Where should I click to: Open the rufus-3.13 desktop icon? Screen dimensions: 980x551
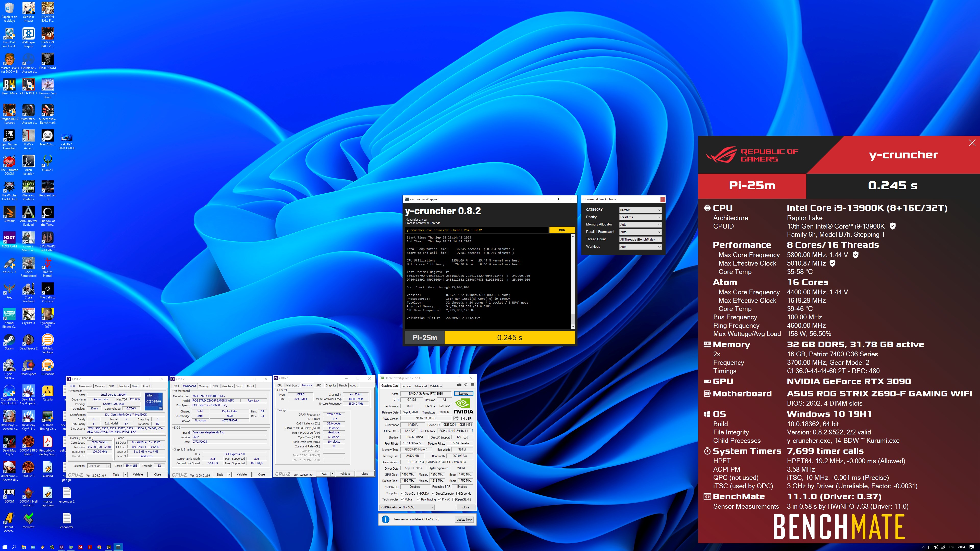tap(9, 265)
